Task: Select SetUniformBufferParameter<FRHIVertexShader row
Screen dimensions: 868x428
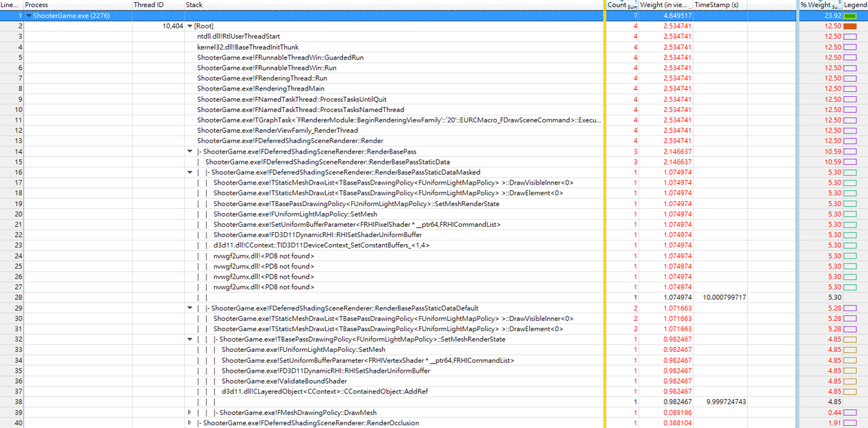Action: (368, 360)
